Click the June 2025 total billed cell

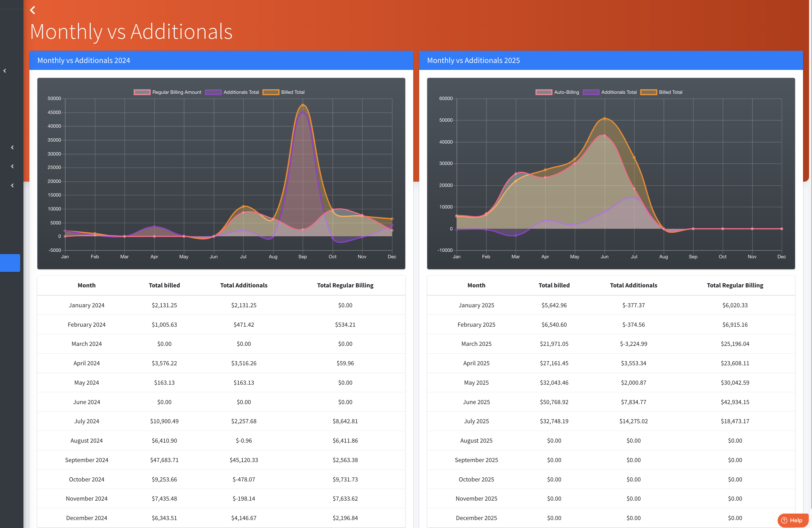(x=554, y=402)
